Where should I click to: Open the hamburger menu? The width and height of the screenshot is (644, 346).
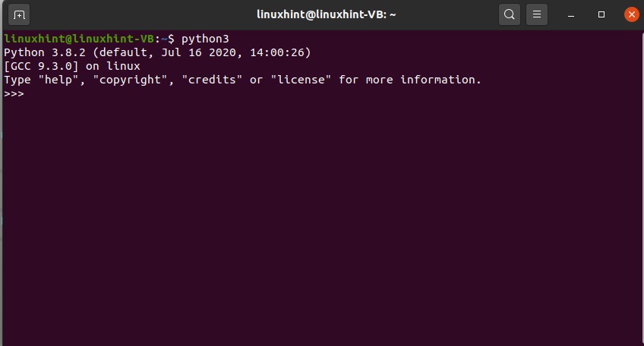tap(537, 14)
